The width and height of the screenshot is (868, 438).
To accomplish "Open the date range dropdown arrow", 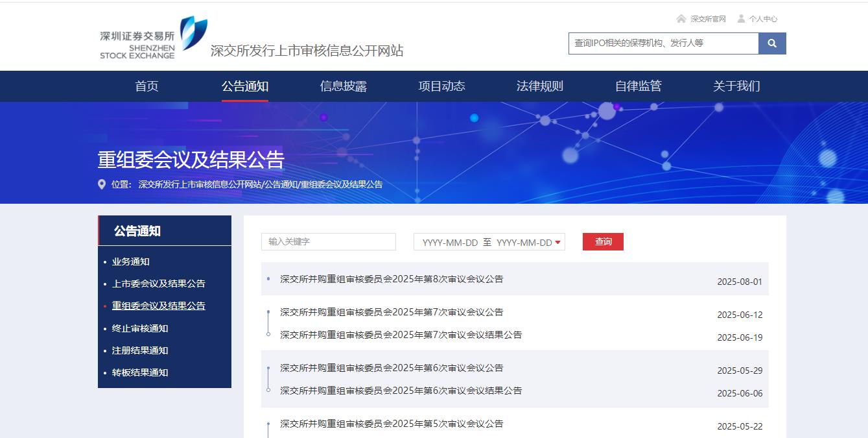I will tap(558, 242).
